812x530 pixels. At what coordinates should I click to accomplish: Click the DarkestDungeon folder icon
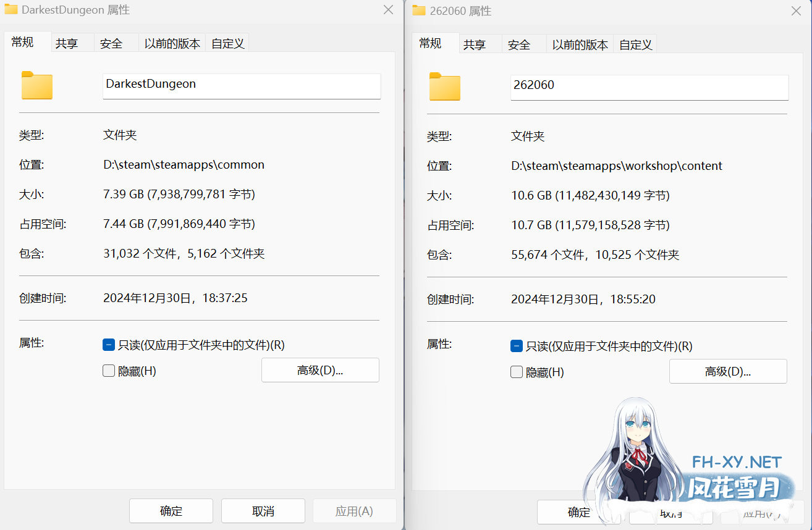coord(36,86)
